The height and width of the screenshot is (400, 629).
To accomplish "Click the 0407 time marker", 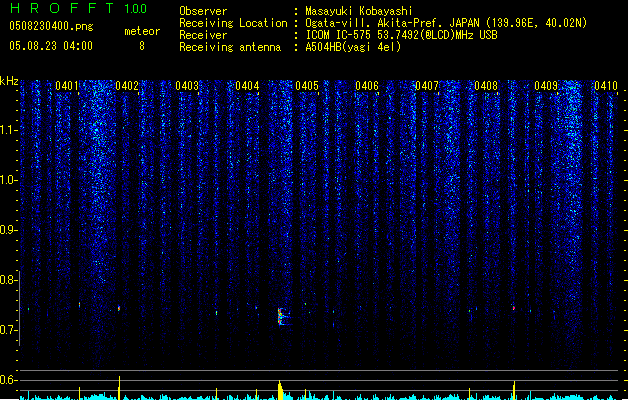I will click(x=427, y=85).
